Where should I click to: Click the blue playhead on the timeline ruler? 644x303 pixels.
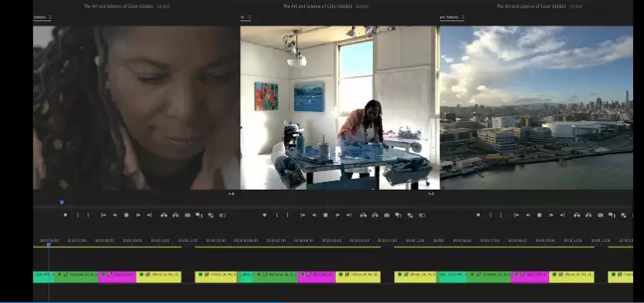pyautogui.click(x=49, y=244)
